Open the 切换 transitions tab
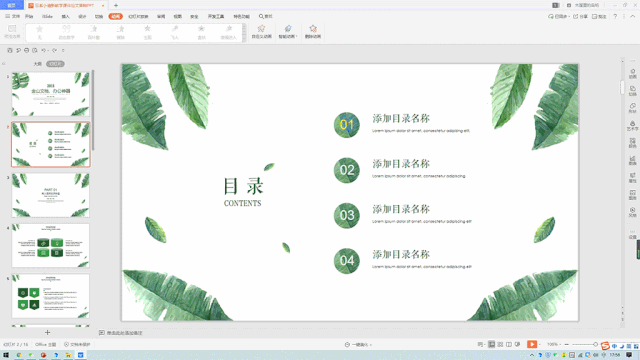 click(x=99, y=16)
